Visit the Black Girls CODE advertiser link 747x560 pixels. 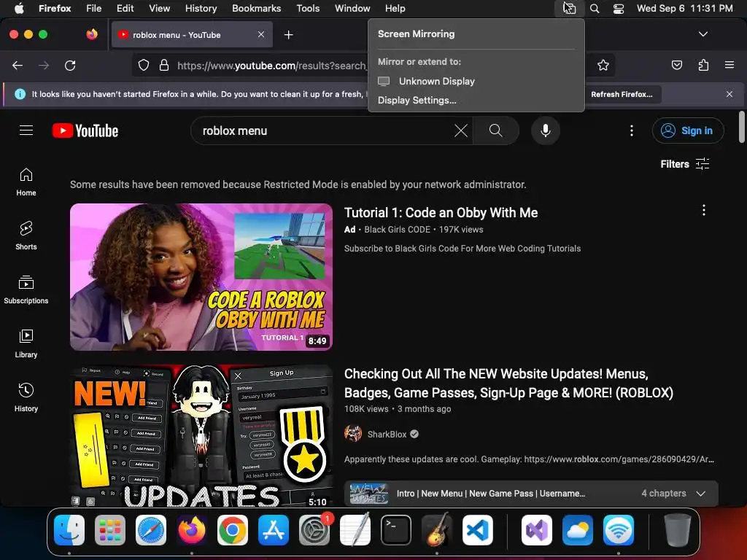click(x=398, y=230)
